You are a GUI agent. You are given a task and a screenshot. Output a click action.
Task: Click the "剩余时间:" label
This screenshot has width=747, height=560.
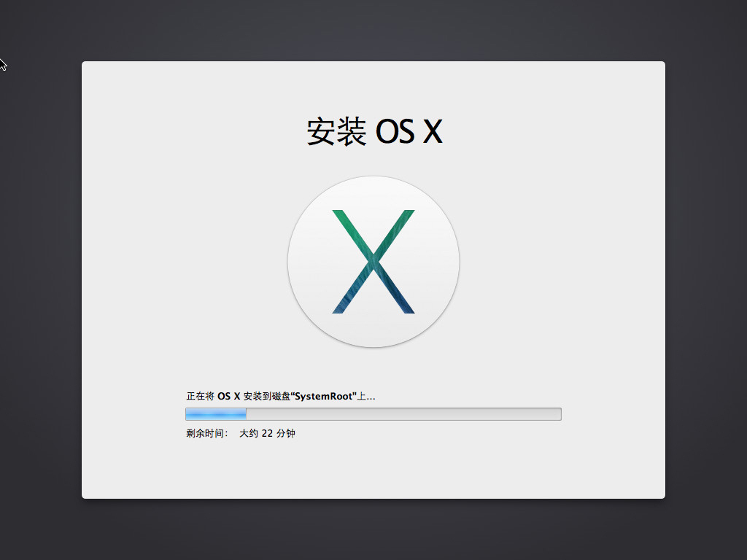[207, 433]
